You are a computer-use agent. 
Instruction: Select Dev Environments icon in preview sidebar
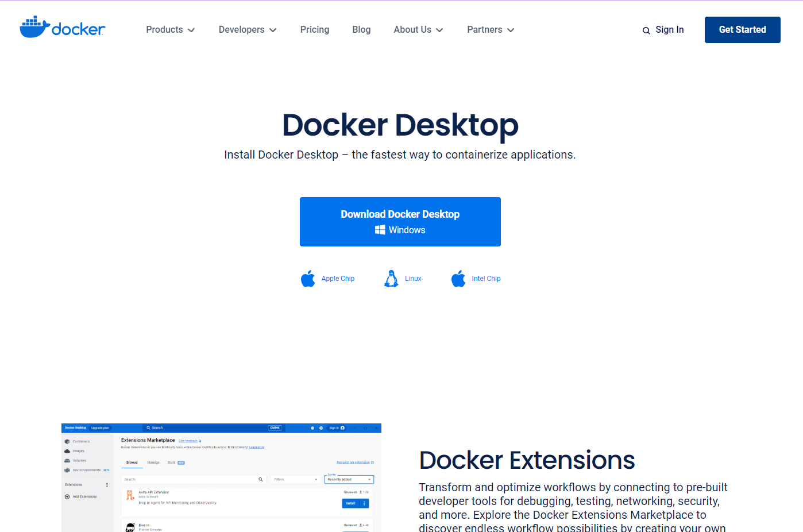coord(67,470)
